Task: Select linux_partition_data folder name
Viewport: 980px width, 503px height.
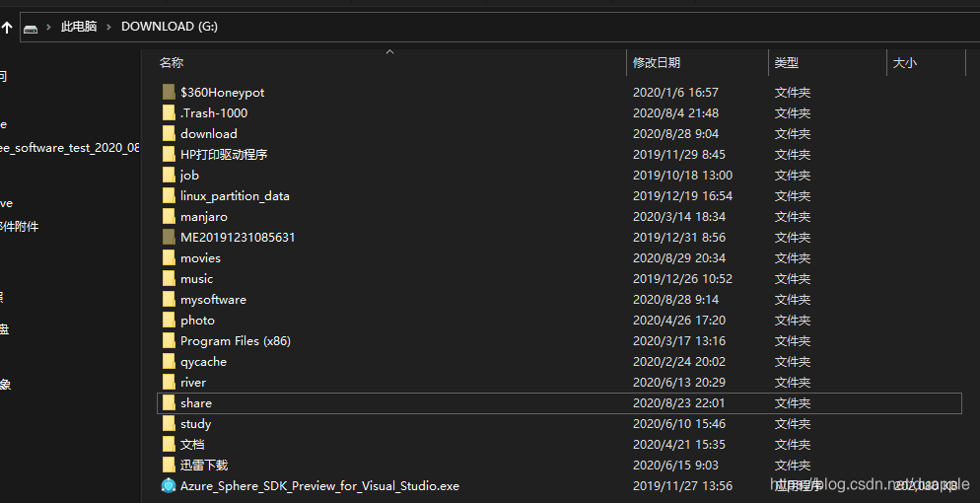Action: point(235,195)
